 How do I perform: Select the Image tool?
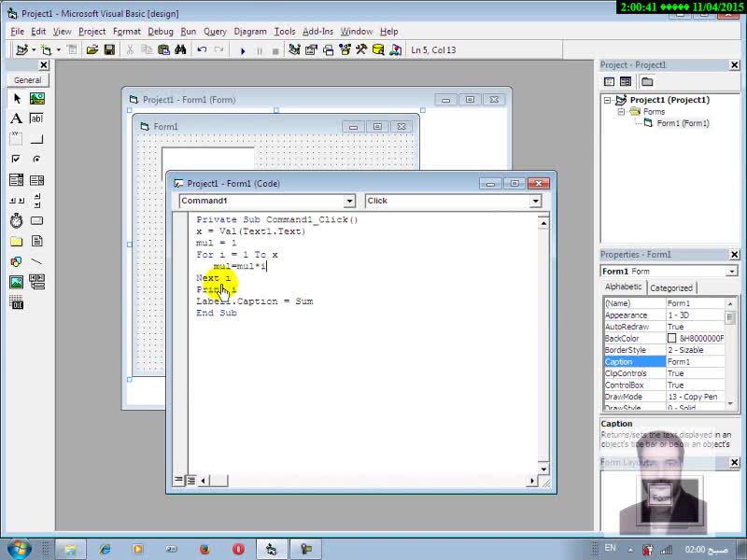pos(17,282)
